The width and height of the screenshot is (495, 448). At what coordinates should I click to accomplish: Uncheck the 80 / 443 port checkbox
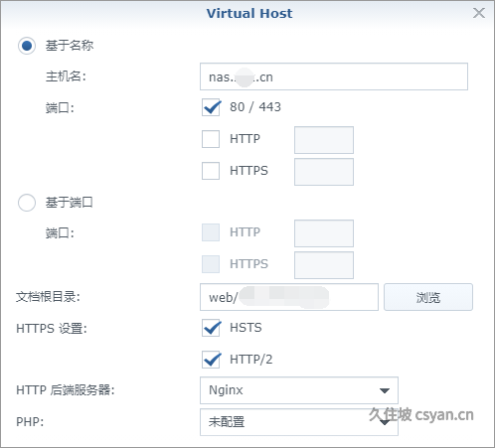click(211, 107)
